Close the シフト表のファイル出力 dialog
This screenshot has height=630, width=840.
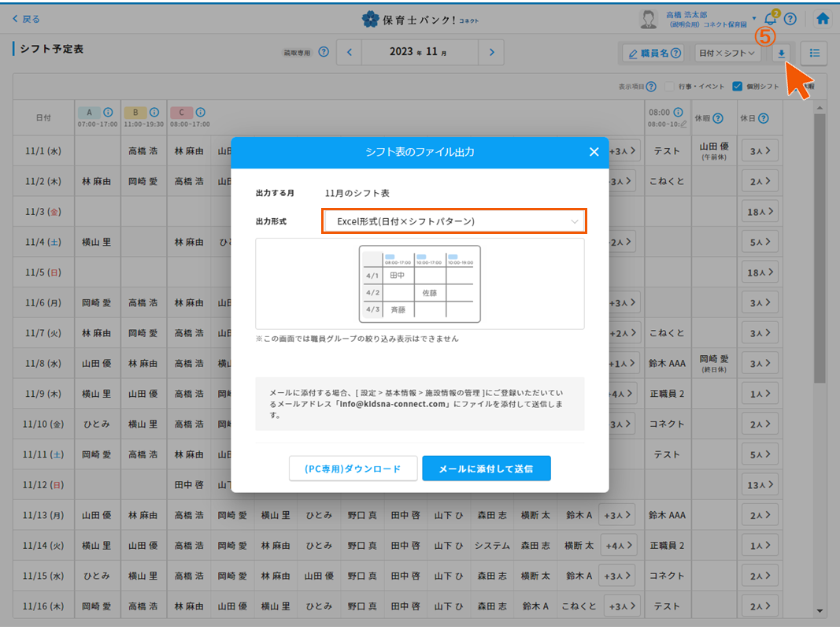(594, 152)
